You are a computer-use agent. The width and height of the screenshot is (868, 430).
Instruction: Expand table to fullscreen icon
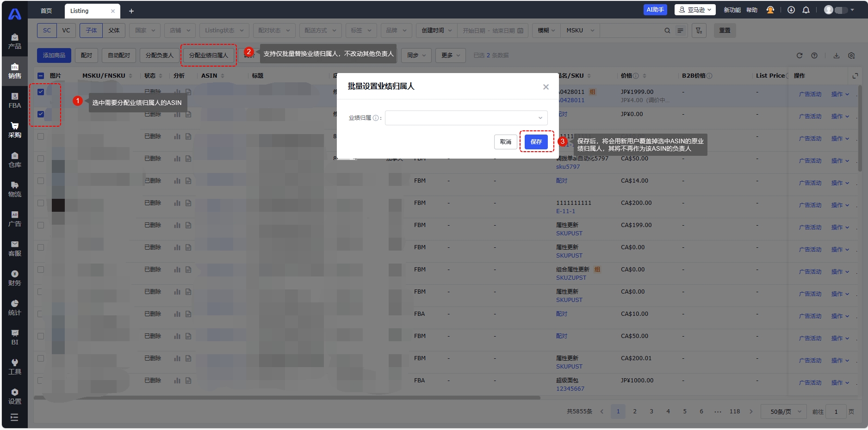[x=855, y=76]
